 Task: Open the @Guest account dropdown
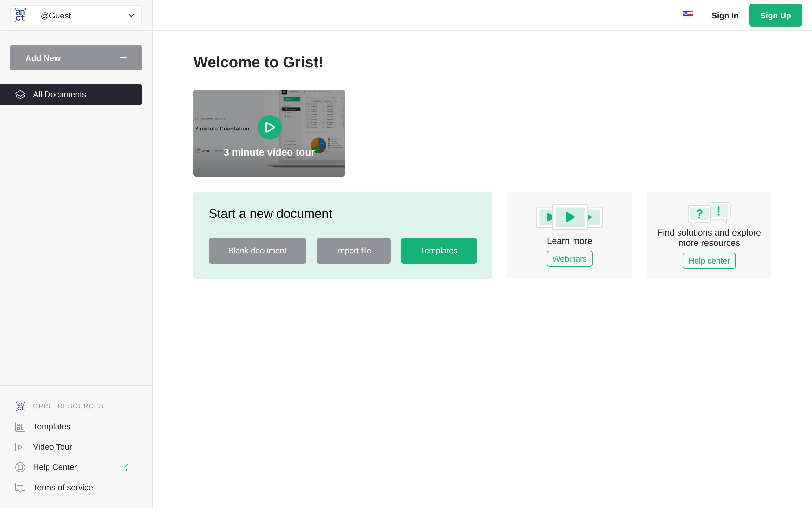(x=86, y=16)
